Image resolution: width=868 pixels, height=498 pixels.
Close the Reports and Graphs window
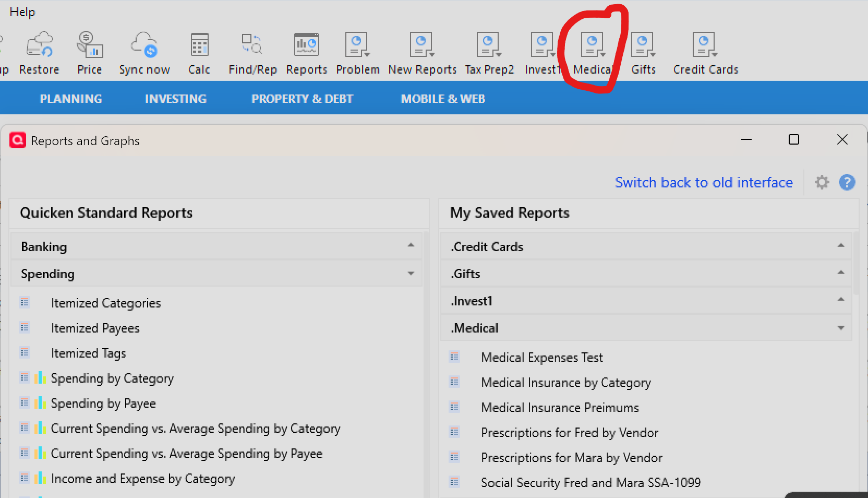coord(842,139)
